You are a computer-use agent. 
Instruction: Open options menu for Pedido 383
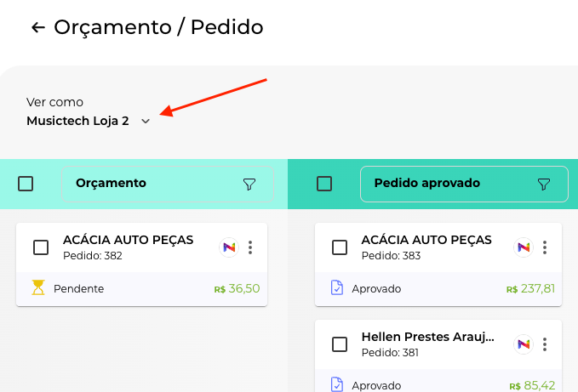545,247
